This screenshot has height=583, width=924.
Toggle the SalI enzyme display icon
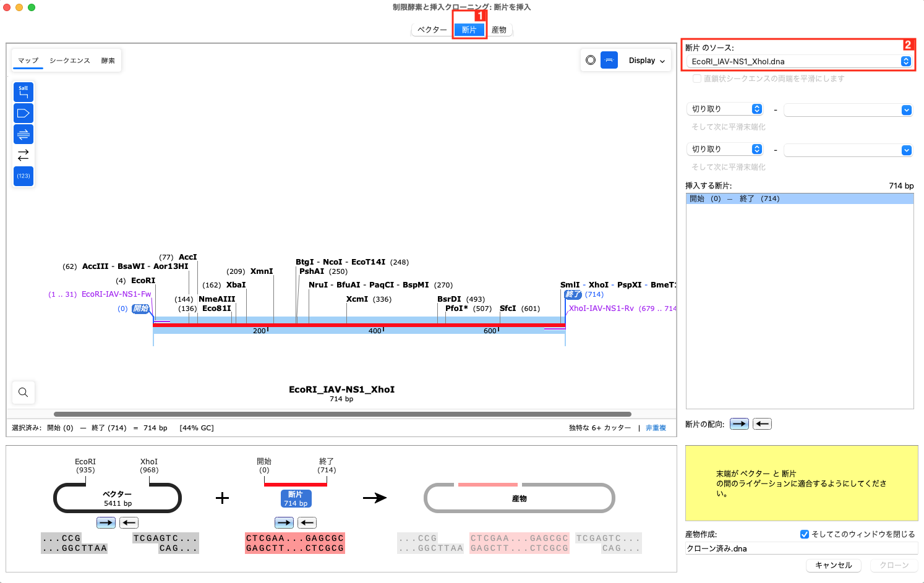pos(24,91)
